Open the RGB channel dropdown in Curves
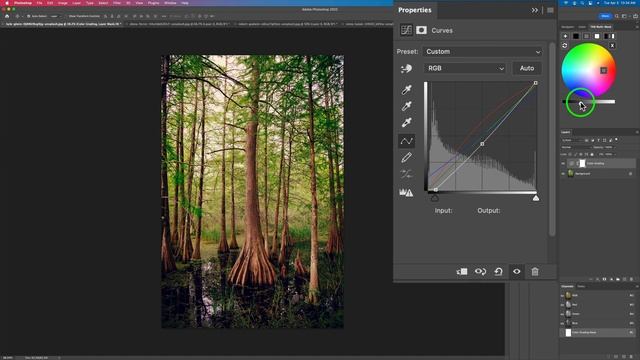 [x=465, y=68]
